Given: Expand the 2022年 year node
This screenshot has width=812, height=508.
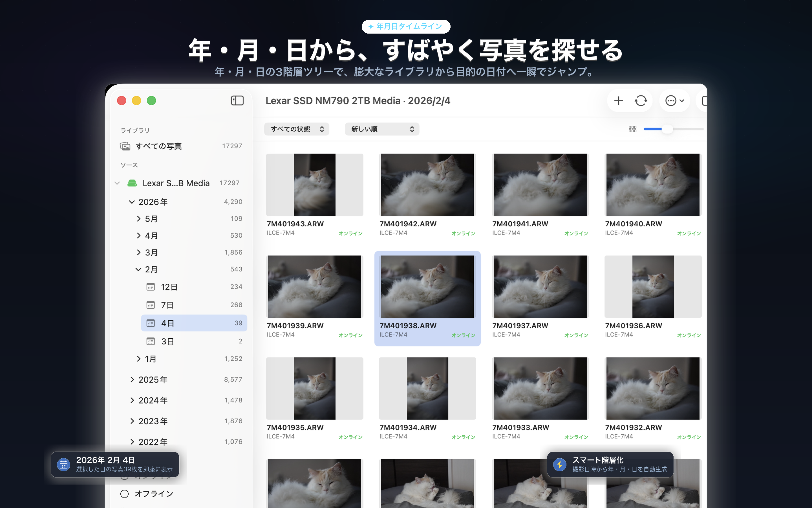Looking at the screenshot, I should click(x=132, y=442).
